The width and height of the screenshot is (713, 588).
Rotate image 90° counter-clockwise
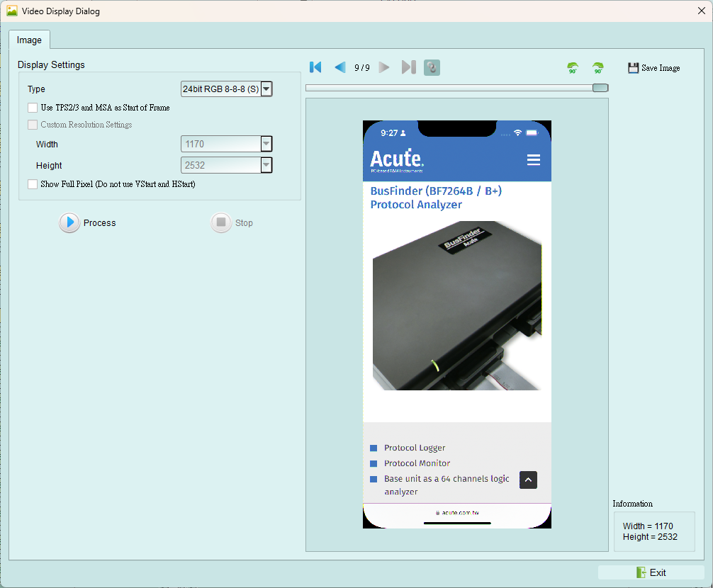click(573, 68)
